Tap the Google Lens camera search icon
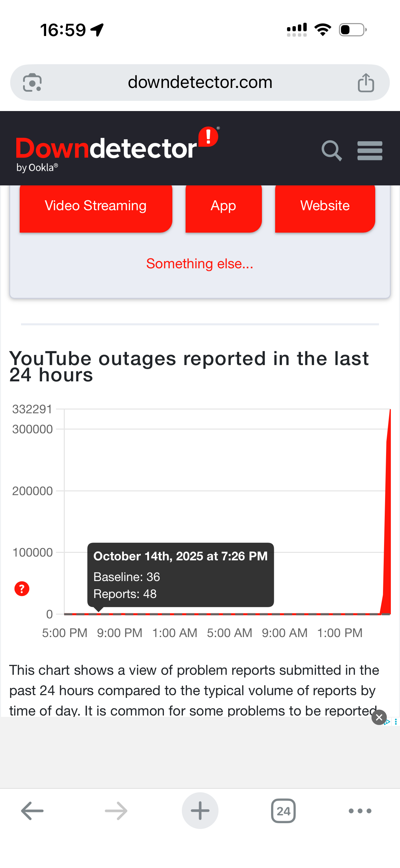This screenshot has height=868, width=400. (x=32, y=83)
